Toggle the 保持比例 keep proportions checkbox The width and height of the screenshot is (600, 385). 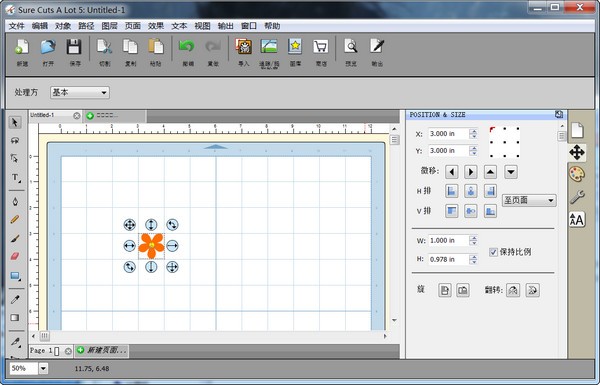click(x=493, y=252)
